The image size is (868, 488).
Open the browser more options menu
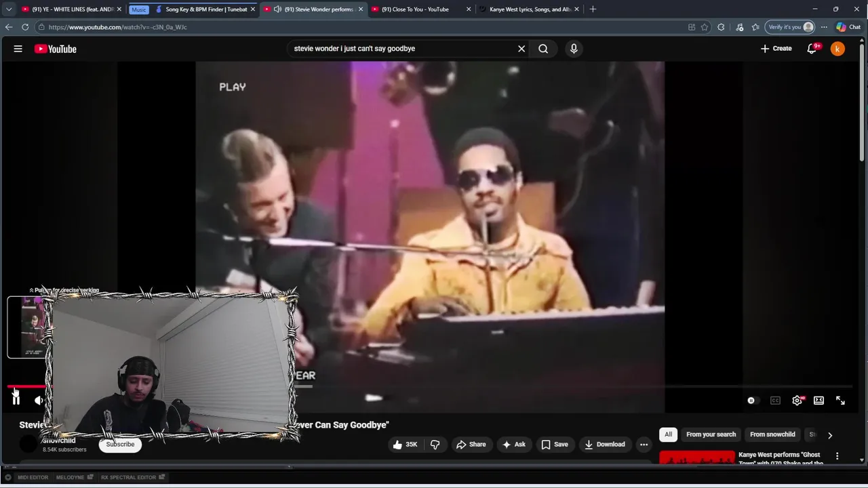tap(824, 27)
